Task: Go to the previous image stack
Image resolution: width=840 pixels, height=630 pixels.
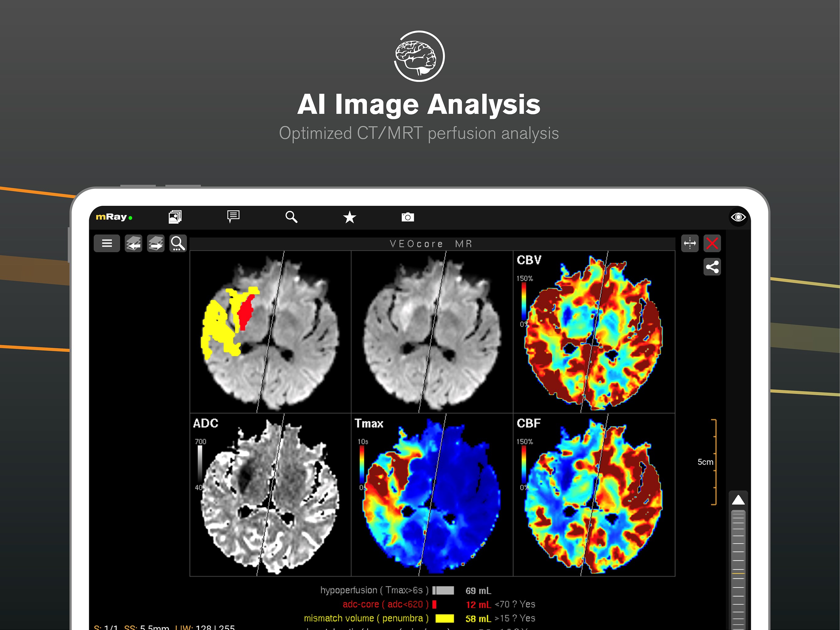Action: [133, 243]
